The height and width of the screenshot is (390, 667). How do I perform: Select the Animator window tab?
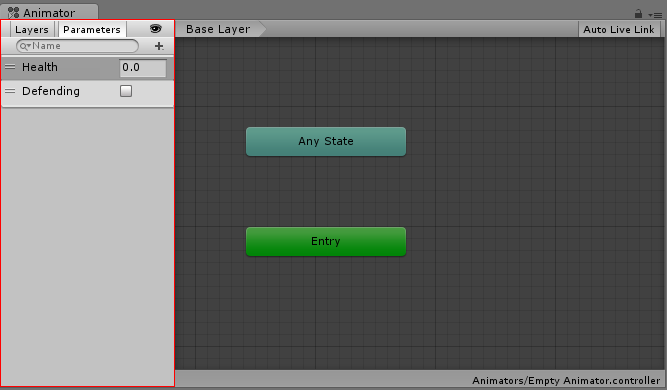tap(49, 13)
